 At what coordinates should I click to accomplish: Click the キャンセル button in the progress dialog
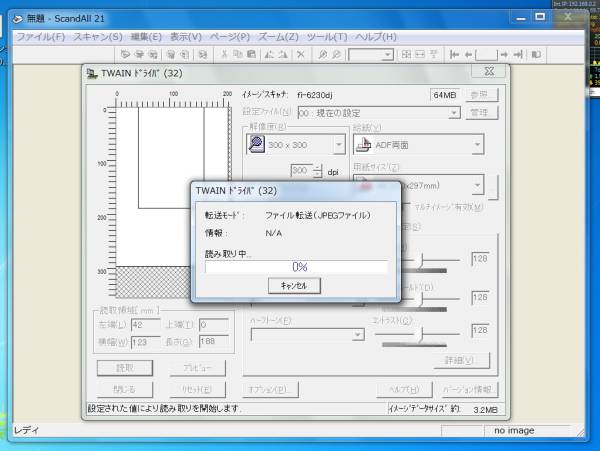294,285
